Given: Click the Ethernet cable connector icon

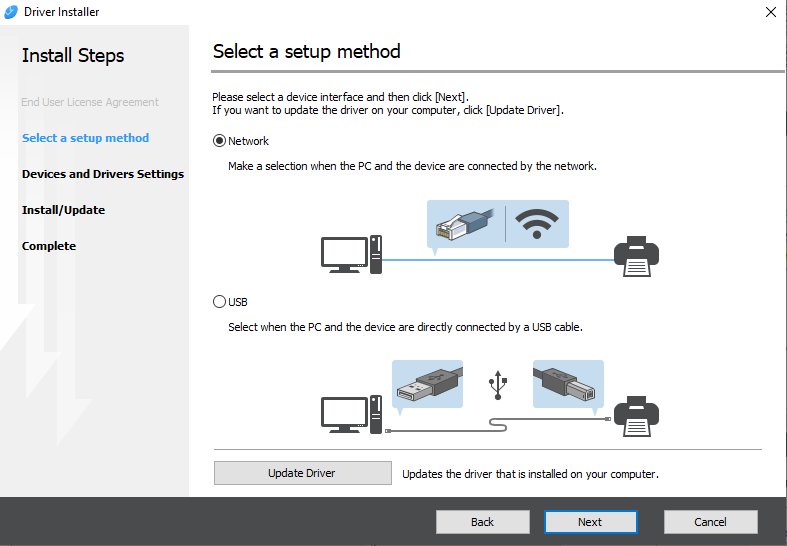Looking at the screenshot, I should [465, 225].
